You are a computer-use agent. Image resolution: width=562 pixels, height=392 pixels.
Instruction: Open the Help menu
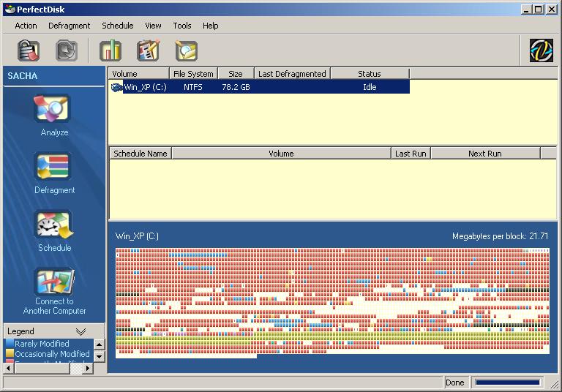pyautogui.click(x=211, y=26)
